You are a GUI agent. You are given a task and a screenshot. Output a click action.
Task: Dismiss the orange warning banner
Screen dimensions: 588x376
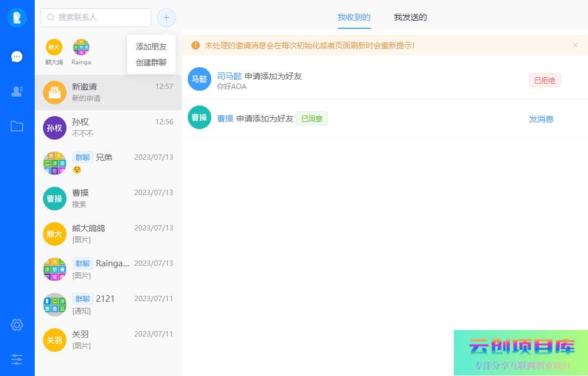[575, 45]
